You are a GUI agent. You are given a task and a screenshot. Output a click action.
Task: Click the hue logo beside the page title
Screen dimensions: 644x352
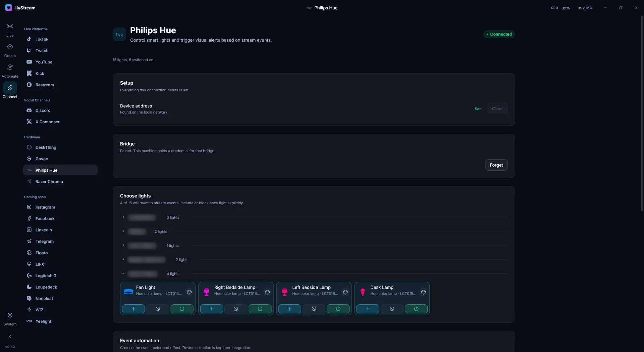[x=119, y=34]
